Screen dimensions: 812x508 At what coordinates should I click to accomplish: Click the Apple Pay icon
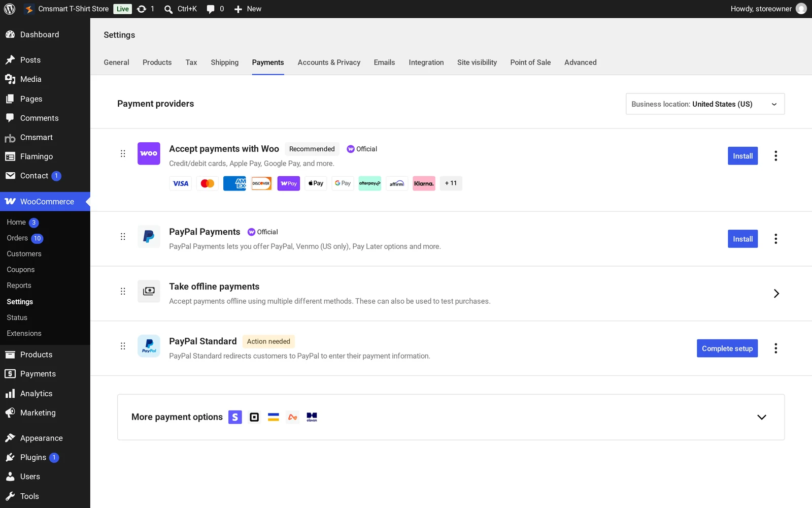(316, 183)
